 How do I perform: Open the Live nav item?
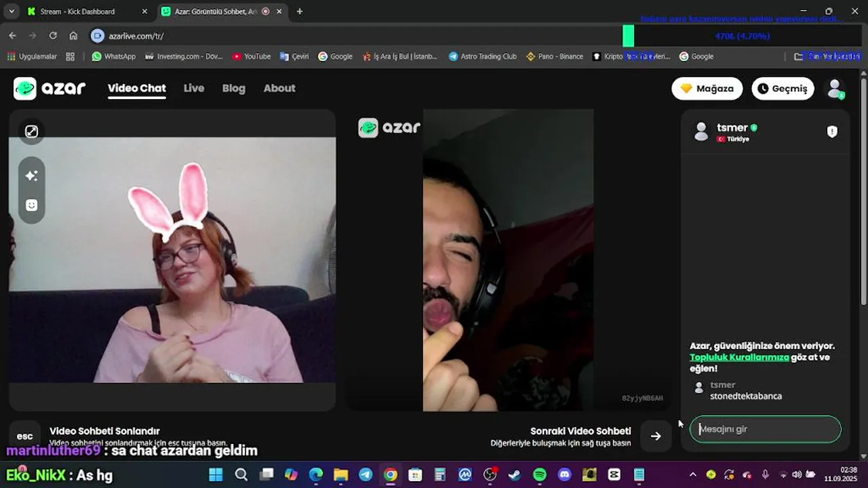pyautogui.click(x=194, y=88)
